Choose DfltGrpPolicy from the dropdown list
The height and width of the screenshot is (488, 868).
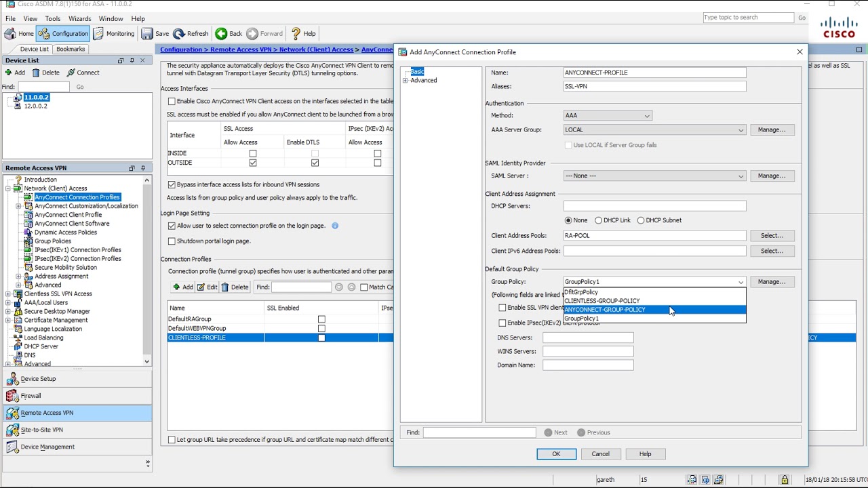point(654,292)
